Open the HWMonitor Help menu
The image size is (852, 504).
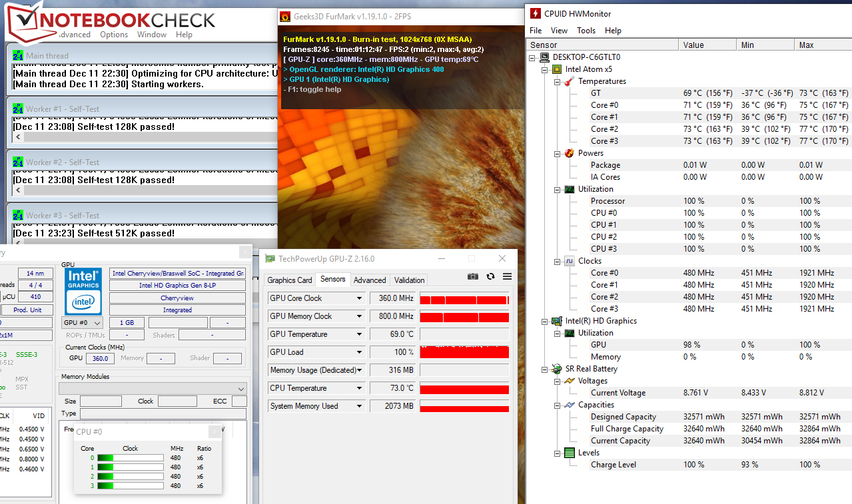click(613, 31)
